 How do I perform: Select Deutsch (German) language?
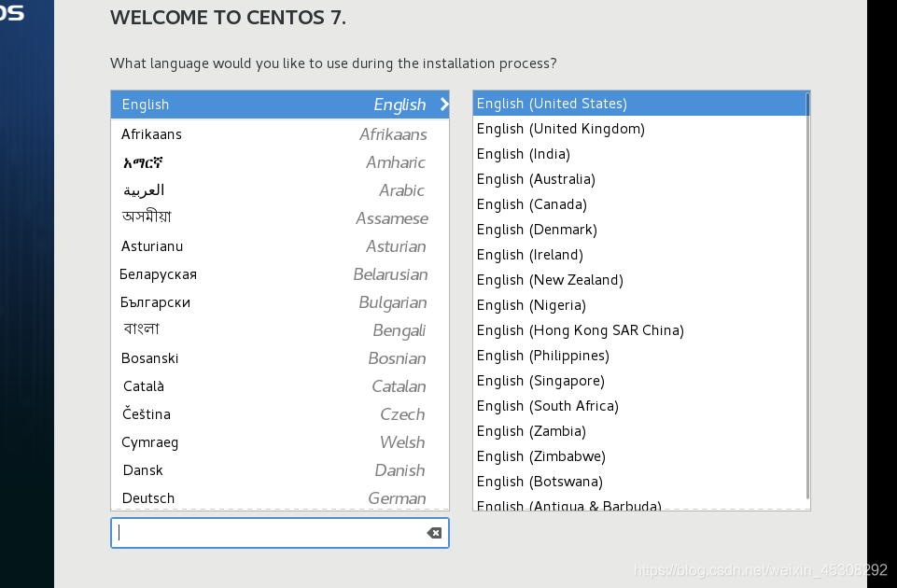(x=280, y=497)
